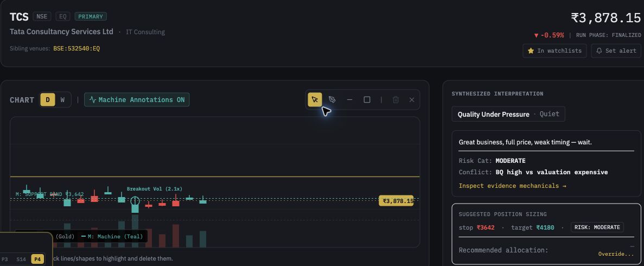Click the Risk Cat: MODERATE line
The image size is (644, 266).
click(x=492, y=161)
